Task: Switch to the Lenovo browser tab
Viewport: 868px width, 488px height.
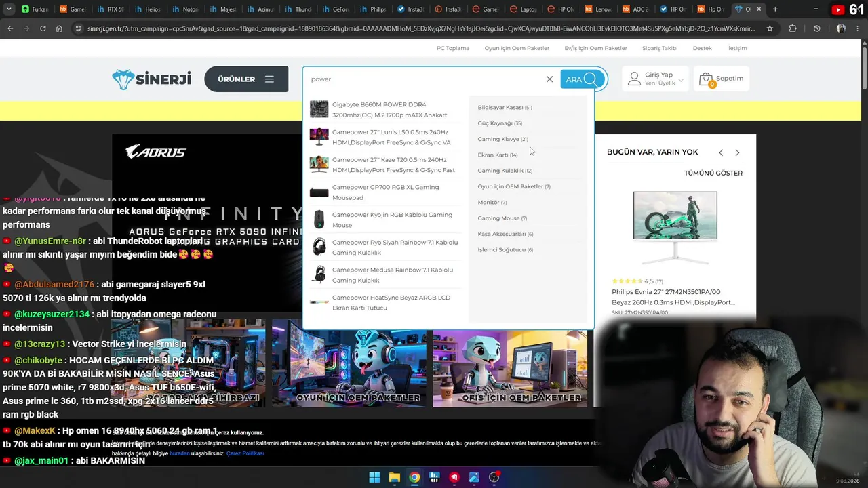Action: click(597, 9)
